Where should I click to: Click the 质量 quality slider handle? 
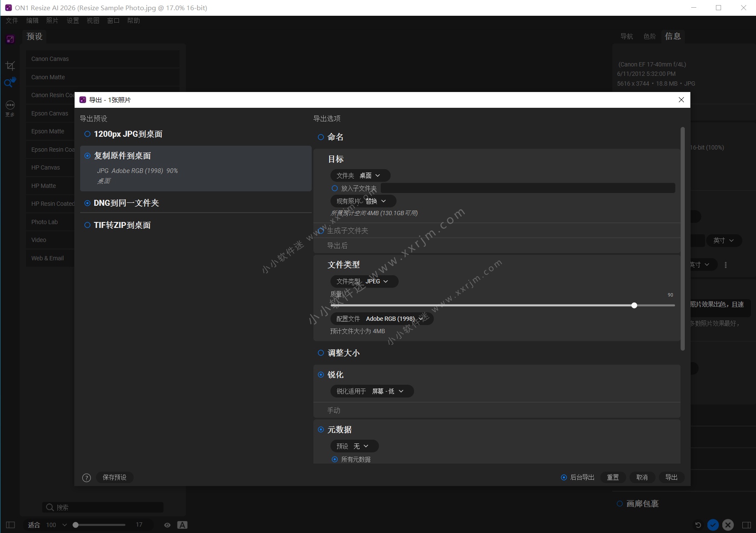tap(634, 305)
